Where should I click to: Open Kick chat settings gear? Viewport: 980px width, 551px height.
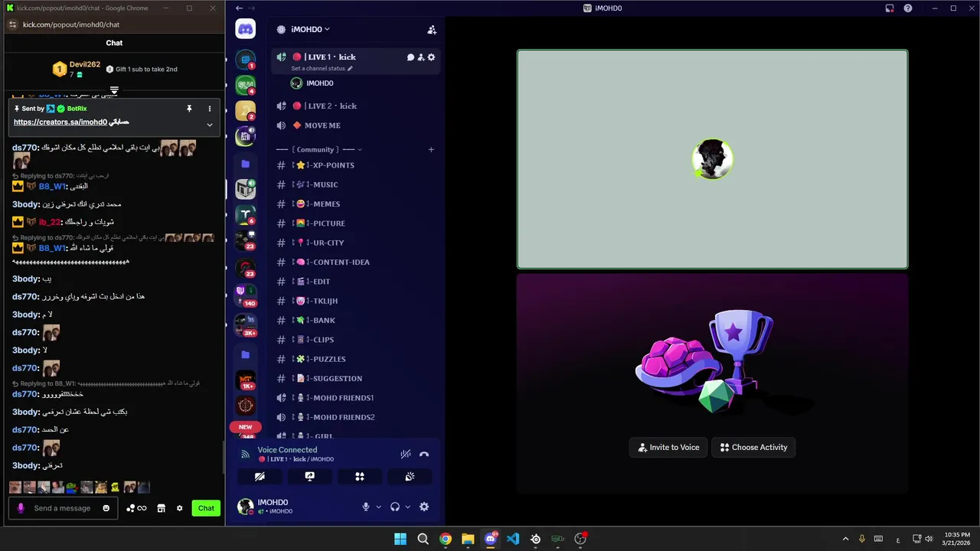coord(180,508)
